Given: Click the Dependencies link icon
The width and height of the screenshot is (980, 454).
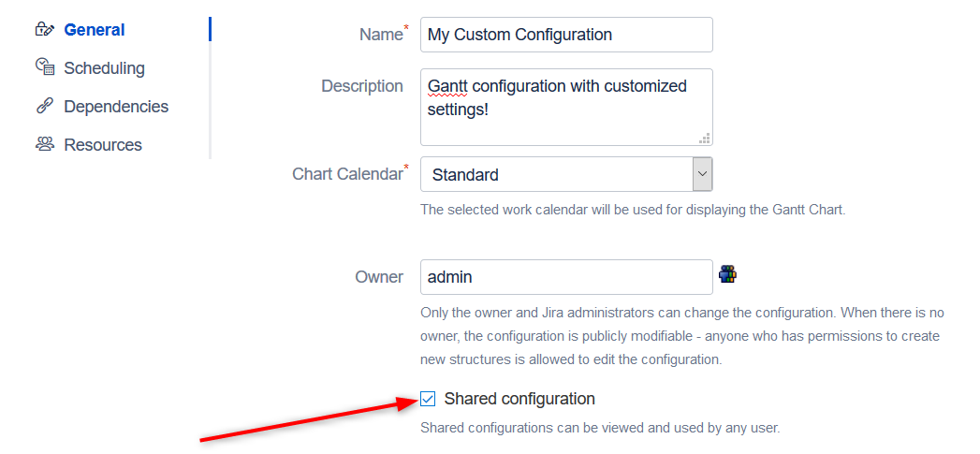Looking at the screenshot, I should [x=44, y=106].
